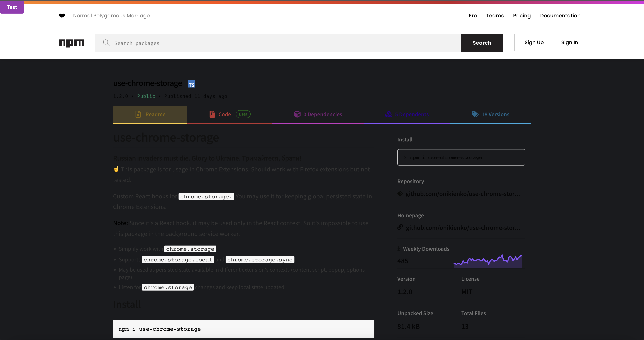The width and height of the screenshot is (644, 340).
Task: Click the tag icon on the Versions tab
Action: 475,114
